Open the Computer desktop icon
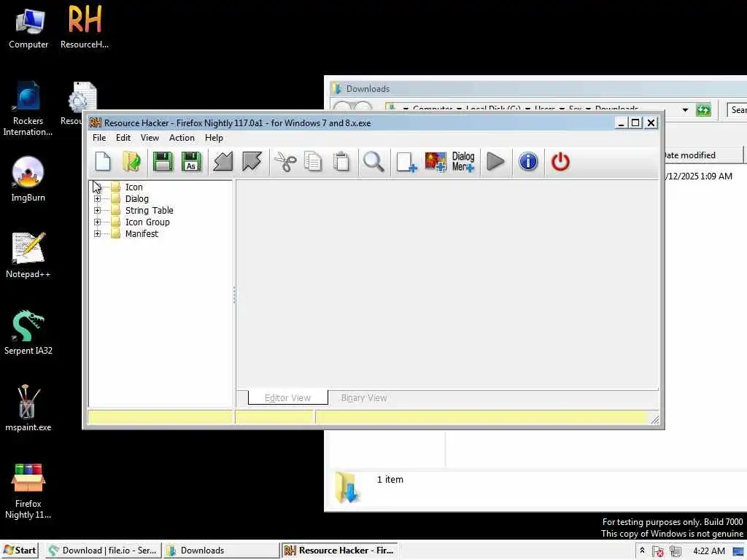The height and width of the screenshot is (560, 747). click(x=28, y=28)
